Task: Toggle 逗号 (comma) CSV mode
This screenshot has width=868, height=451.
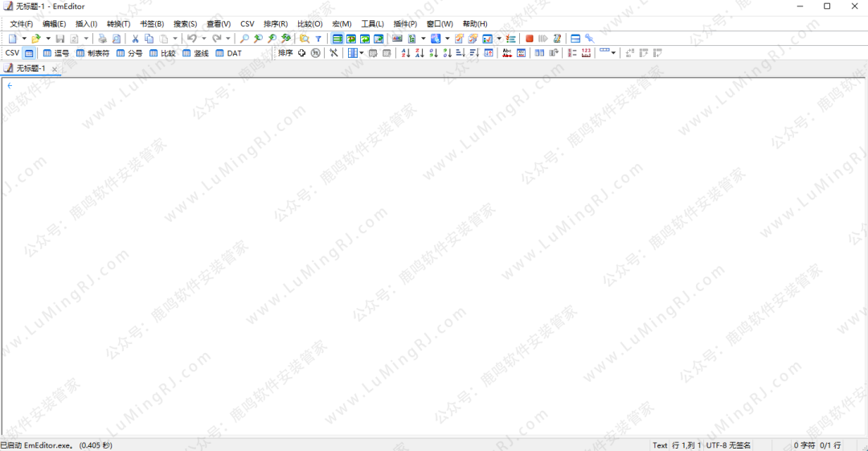Action: [56, 53]
